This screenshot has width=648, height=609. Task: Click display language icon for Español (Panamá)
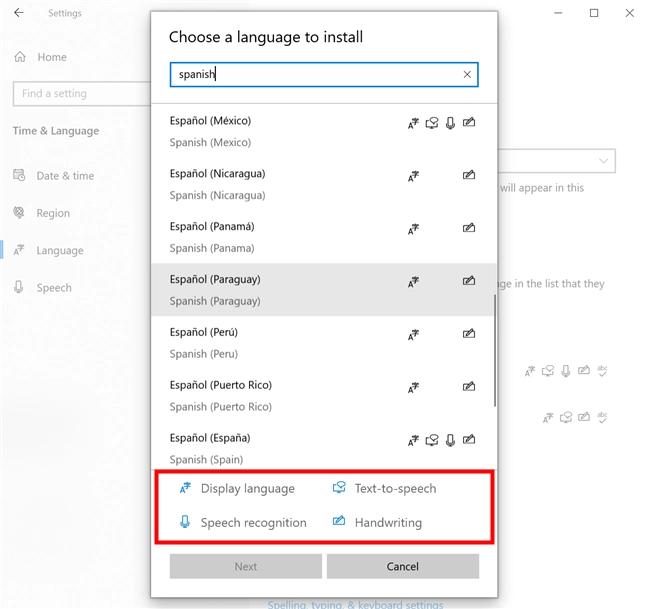[413, 228]
